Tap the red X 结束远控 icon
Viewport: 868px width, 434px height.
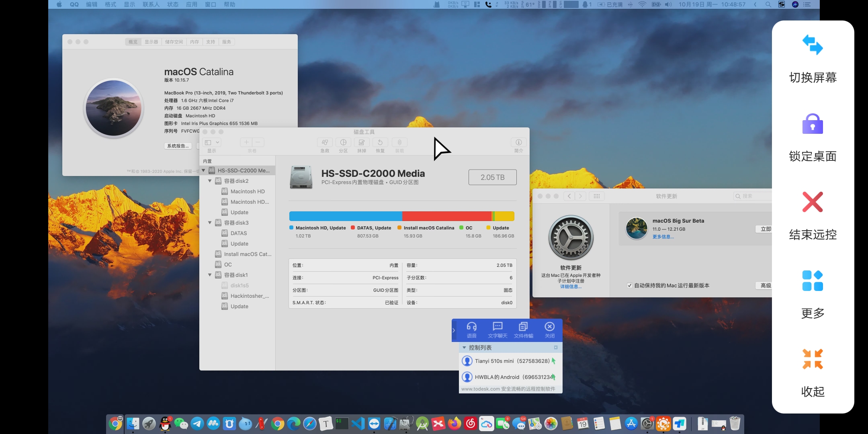pyautogui.click(x=813, y=202)
